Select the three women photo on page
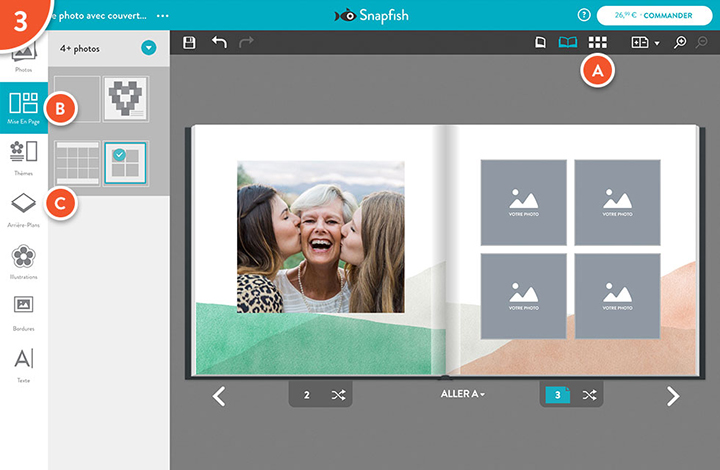The image size is (720, 470). point(321,237)
